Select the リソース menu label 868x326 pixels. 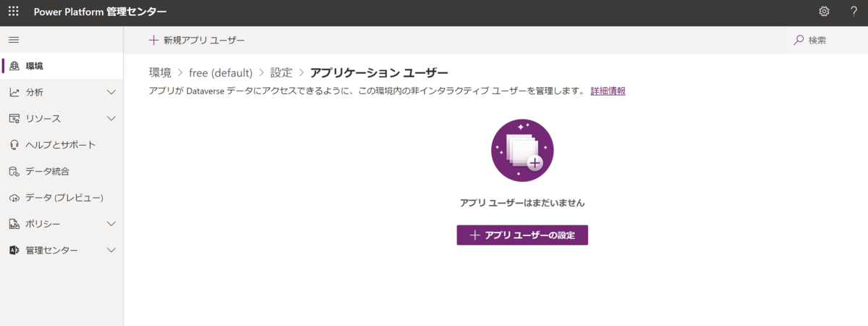coord(43,118)
